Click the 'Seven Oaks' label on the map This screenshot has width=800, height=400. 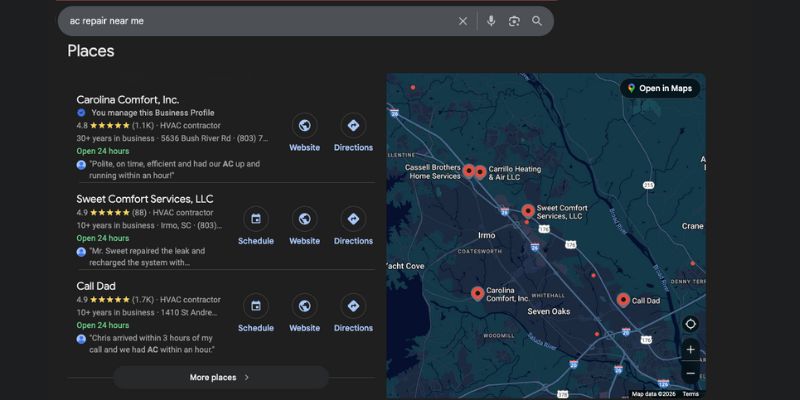549,311
